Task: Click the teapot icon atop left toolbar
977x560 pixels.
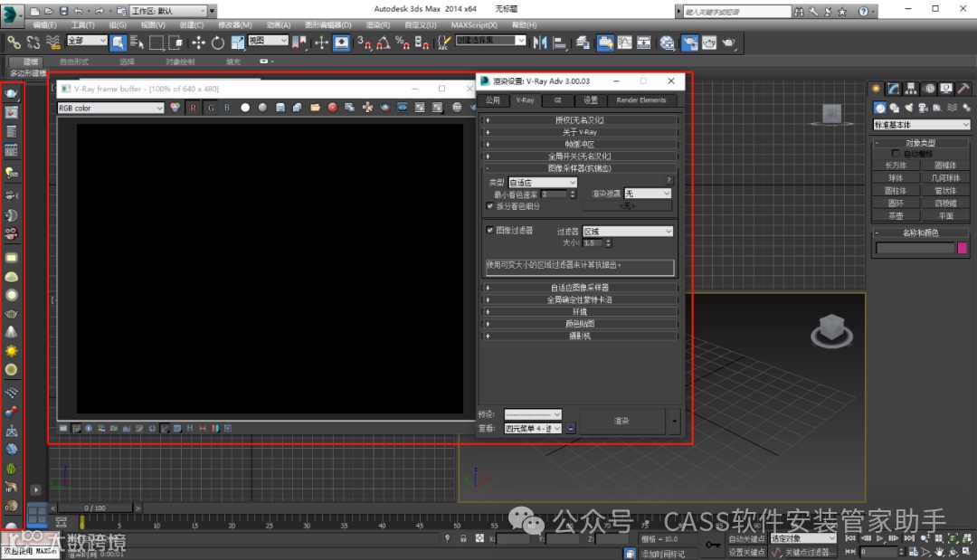Action: 11,93
